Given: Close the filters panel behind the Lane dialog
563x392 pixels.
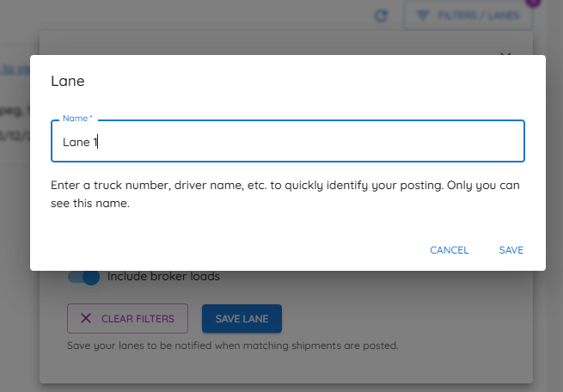Looking at the screenshot, I should [x=505, y=54].
